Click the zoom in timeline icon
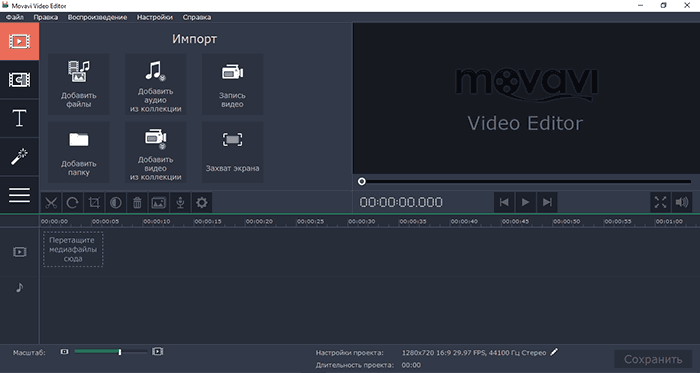 pos(158,352)
